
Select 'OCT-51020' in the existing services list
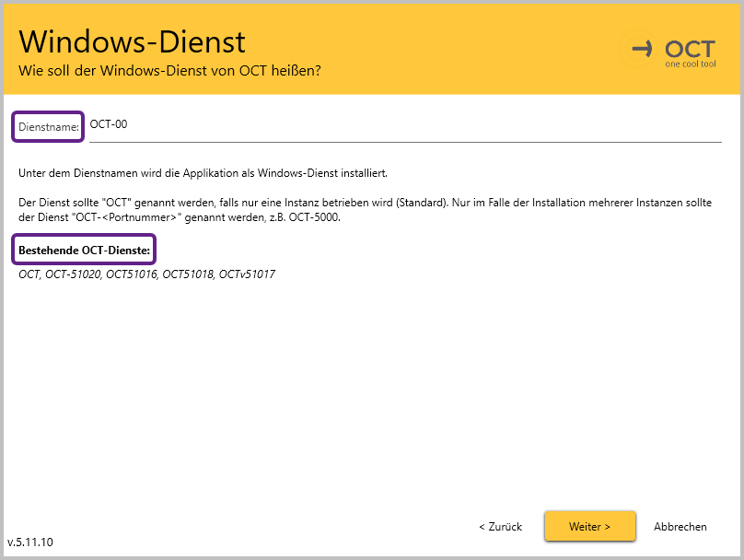pyautogui.click(x=73, y=274)
